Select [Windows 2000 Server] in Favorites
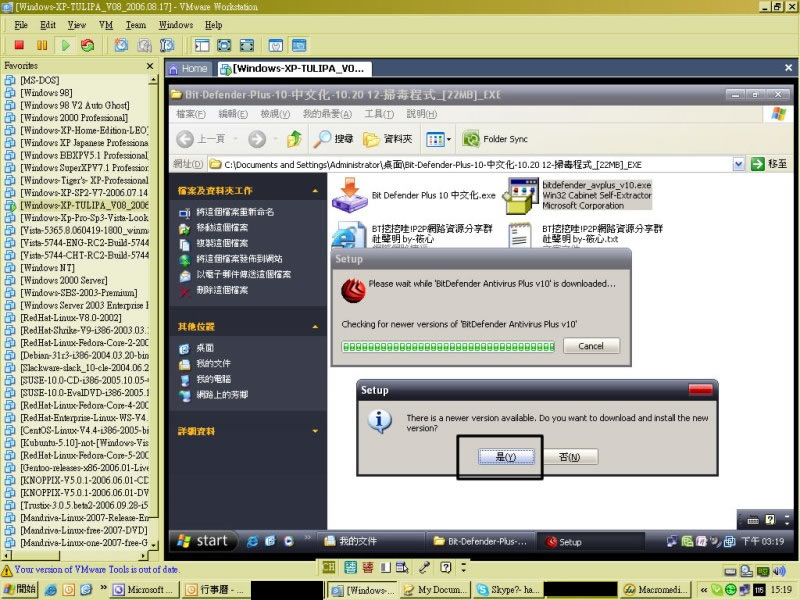 coord(64,280)
